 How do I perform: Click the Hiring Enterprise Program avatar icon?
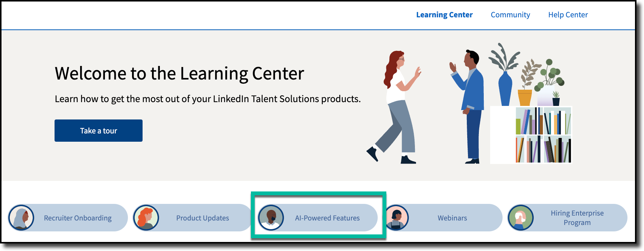[x=521, y=218]
